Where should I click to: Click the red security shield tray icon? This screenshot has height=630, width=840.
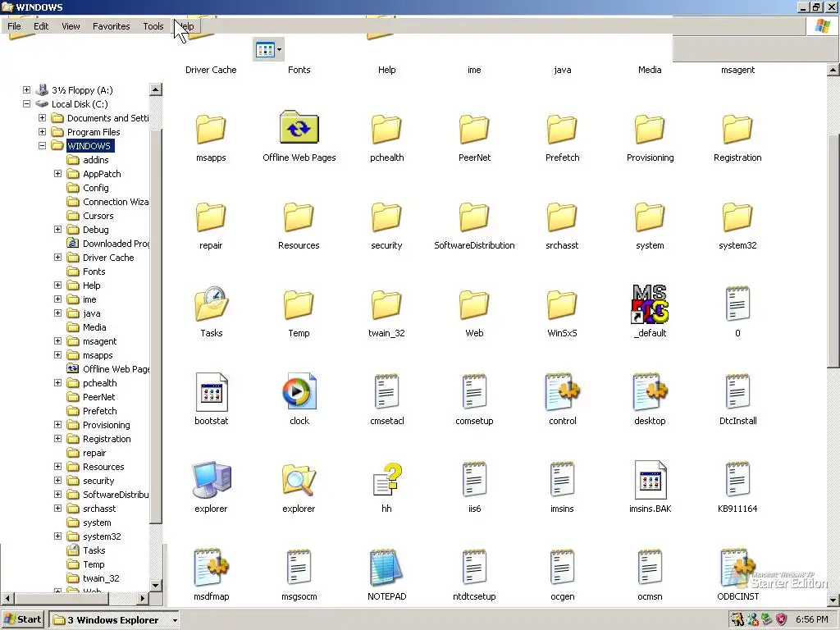click(x=782, y=619)
